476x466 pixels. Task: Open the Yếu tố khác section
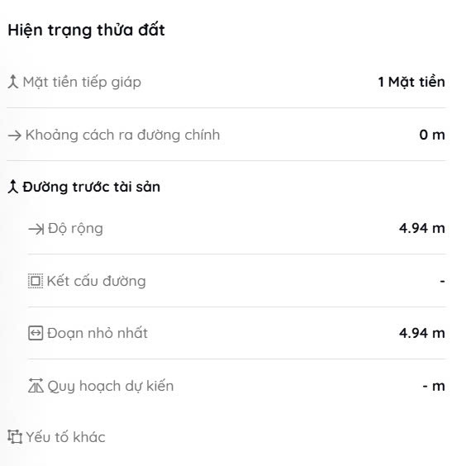tap(65, 437)
